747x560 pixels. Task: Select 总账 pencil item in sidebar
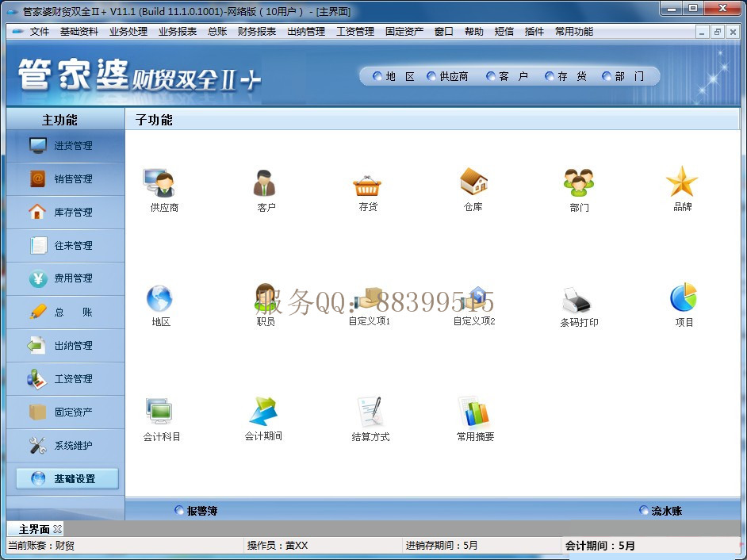tap(66, 313)
